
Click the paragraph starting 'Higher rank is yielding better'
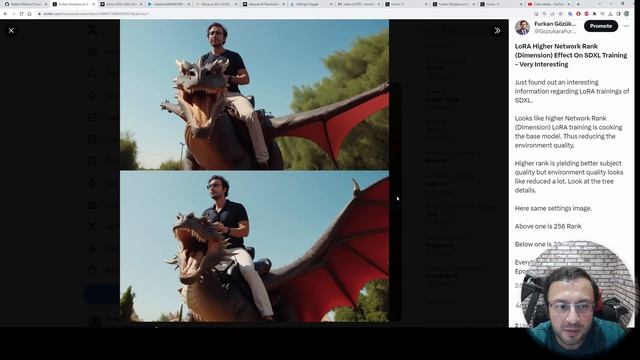pos(569,176)
